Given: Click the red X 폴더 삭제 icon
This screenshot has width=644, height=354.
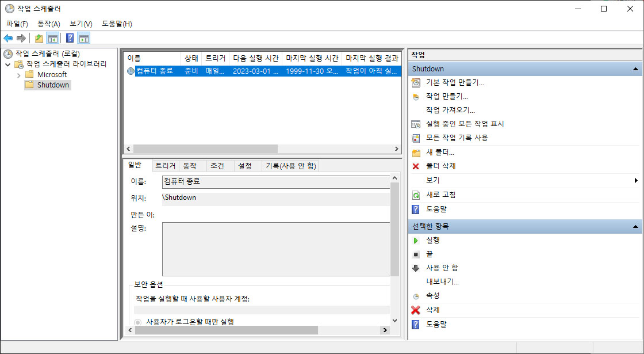Looking at the screenshot, I should coord(416,166).
